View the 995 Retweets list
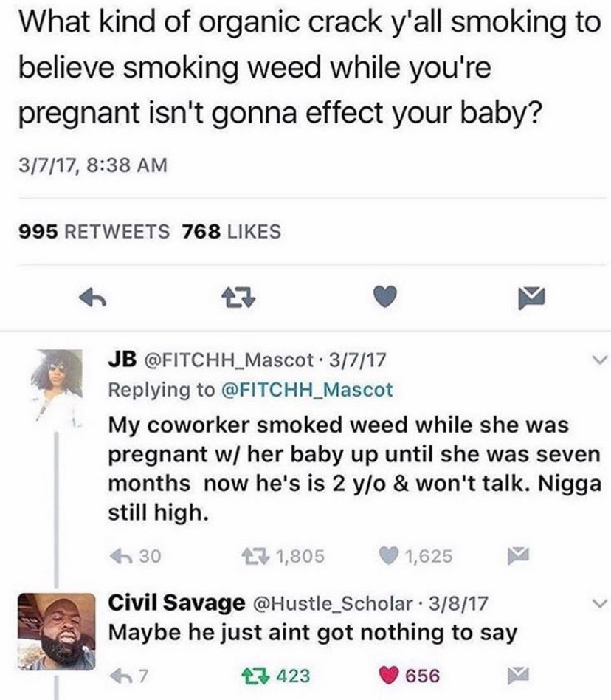This screenshot has width=611, height=700. coord(94,232)
